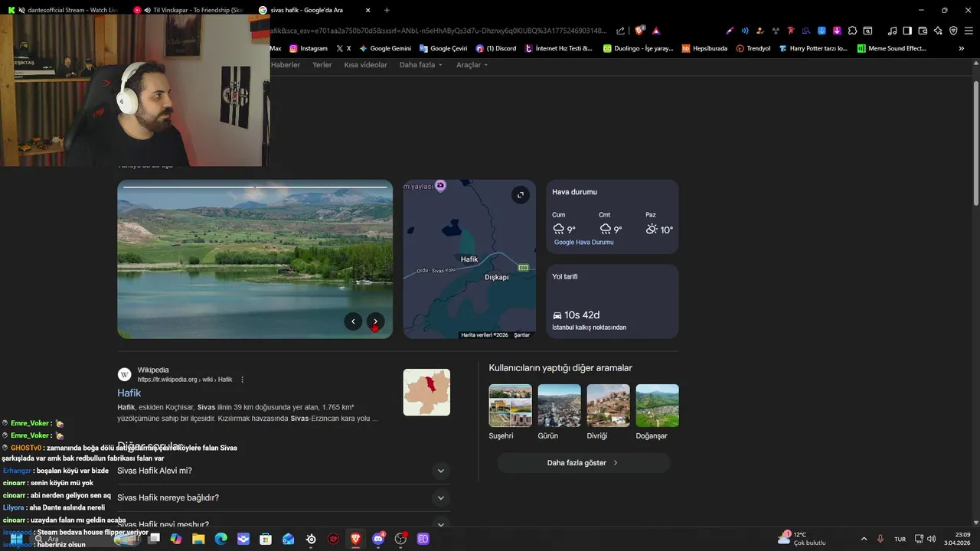This screenshot has height=551, width=980.
Task: Switch to dantesofficial Stream browser tab
Action: (x=64, y=10)
